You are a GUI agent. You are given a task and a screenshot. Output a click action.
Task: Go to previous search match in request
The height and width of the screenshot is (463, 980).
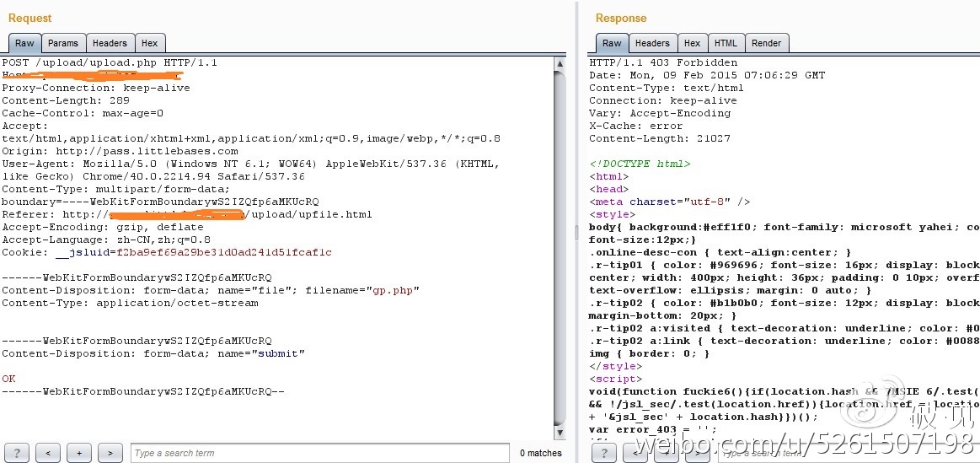click(47, 453)
